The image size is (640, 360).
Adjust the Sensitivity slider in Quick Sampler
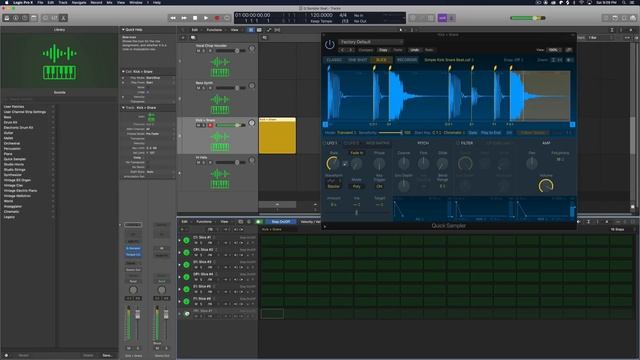click(391, 133)
